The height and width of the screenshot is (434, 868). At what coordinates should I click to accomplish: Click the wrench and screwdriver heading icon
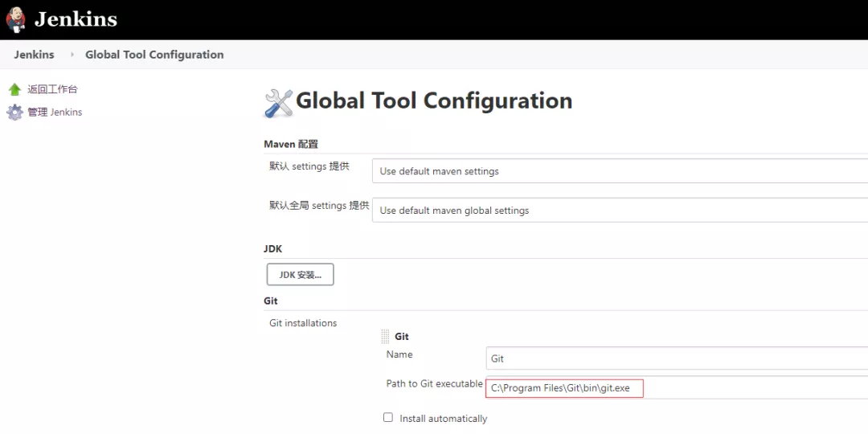[278, 103]
